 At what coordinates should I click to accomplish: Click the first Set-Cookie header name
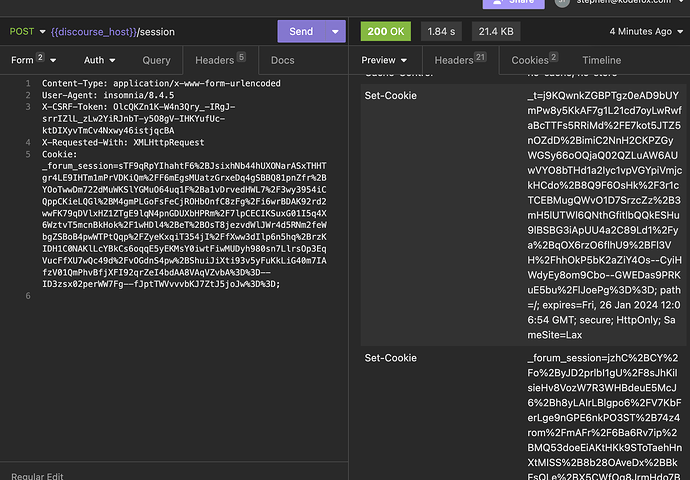click(x=390, y=95)
